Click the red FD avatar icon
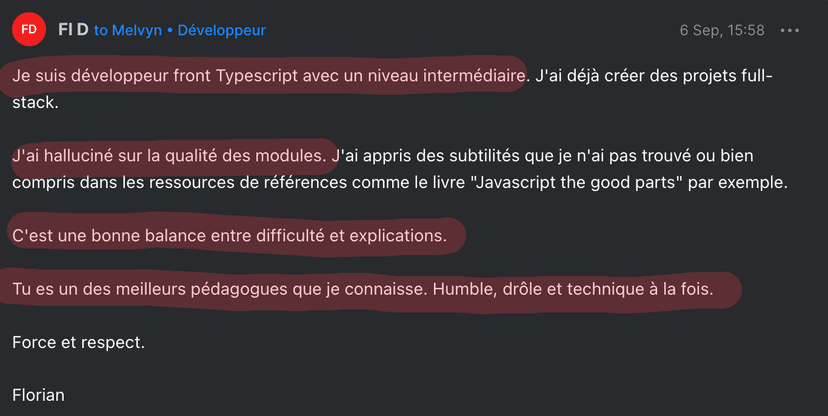 (x=29, y=30)
